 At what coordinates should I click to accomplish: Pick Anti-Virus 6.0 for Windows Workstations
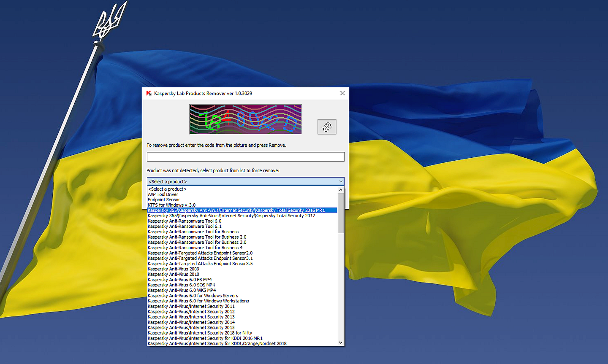pyautogui.click(x=242, y=301)
